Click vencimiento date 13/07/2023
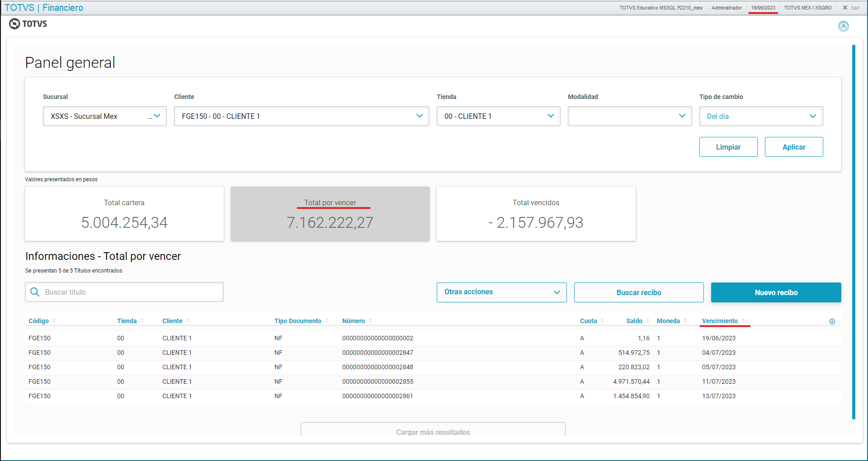Viewport: 868px width, 461px height. click(719, 396)
